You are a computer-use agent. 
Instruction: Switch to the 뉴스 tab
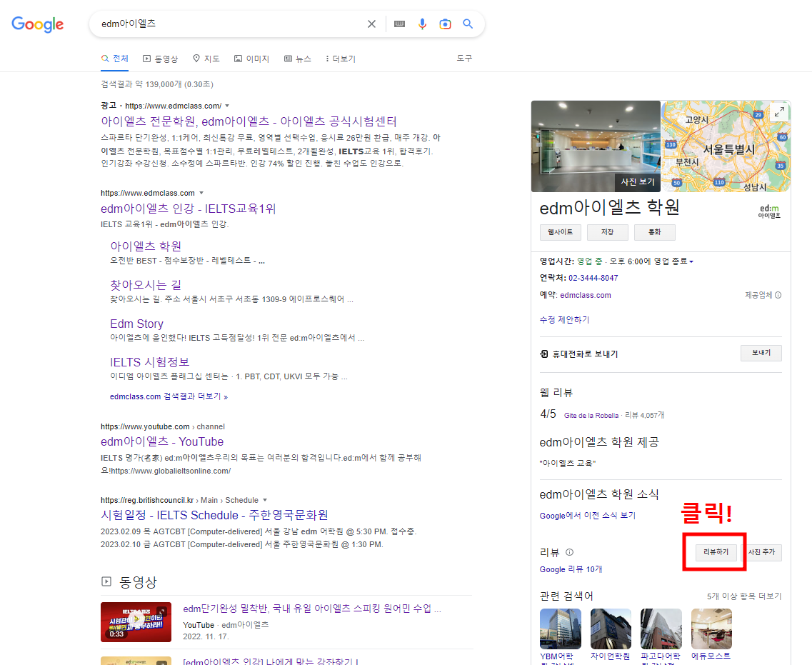[x=298, y=59]
